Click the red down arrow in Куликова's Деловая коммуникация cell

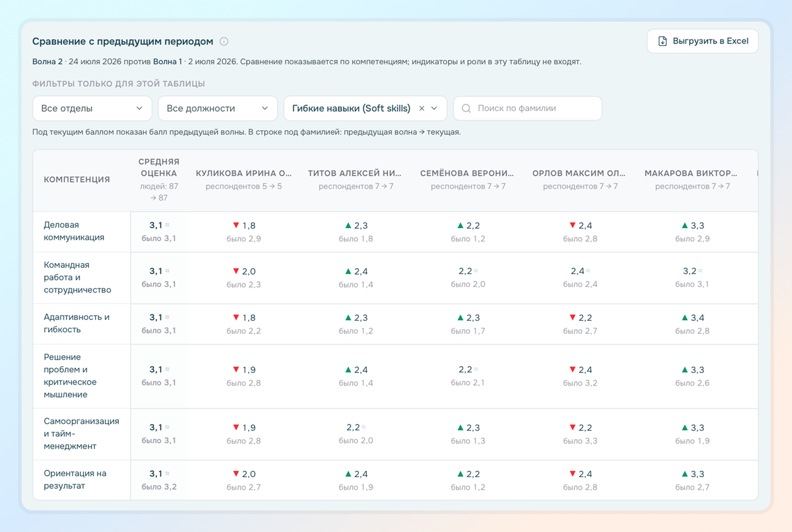tap(236, 225)
